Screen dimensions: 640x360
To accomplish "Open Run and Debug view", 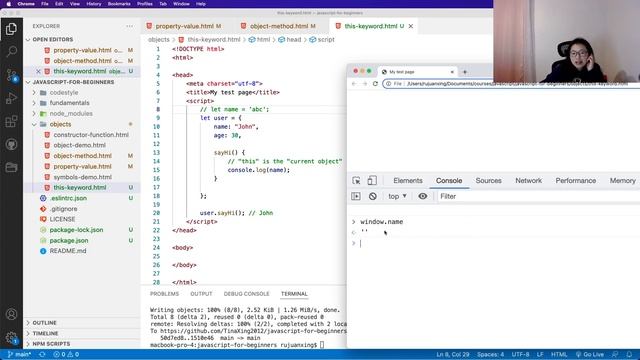I will 11,98.
